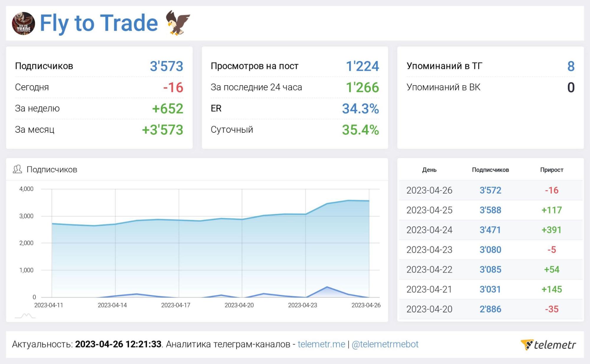Screen dimensions: 590x364
Task: Open the telemetr.me link
Action: click(x=321, y=344)
